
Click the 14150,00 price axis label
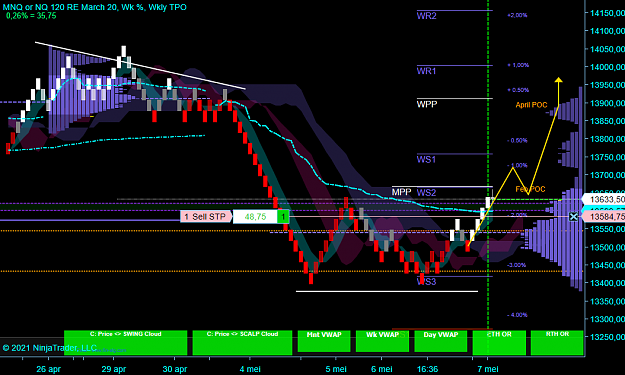[607, 13]
